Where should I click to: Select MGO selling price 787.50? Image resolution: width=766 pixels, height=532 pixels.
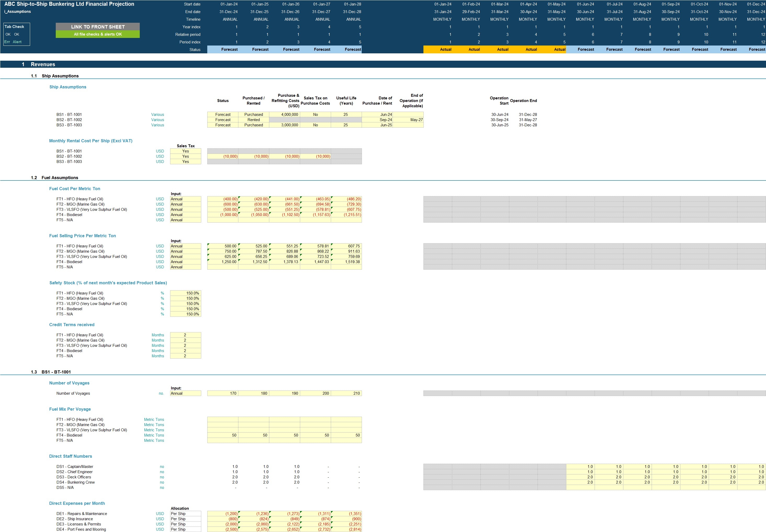tap(253, 251)
